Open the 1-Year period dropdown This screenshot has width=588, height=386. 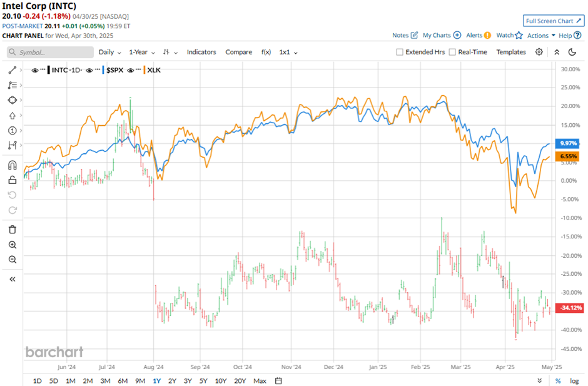tap(142, 52)
